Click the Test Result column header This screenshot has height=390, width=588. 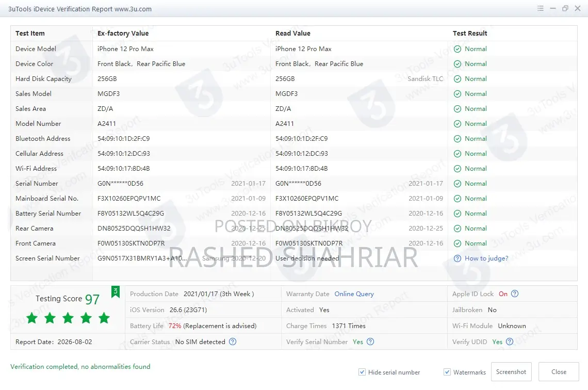click(x=470, y=34)
